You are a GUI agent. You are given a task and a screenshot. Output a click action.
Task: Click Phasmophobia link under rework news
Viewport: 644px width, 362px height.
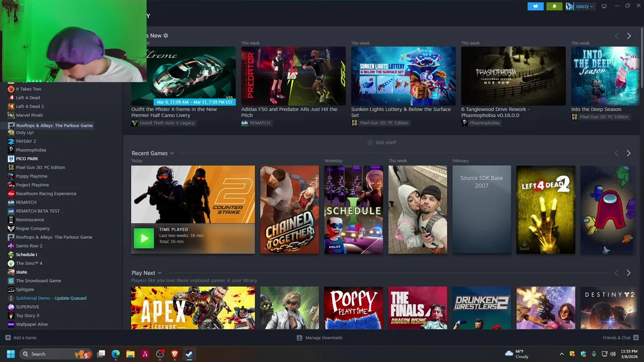pyautogui.click(x=484, y=123)
